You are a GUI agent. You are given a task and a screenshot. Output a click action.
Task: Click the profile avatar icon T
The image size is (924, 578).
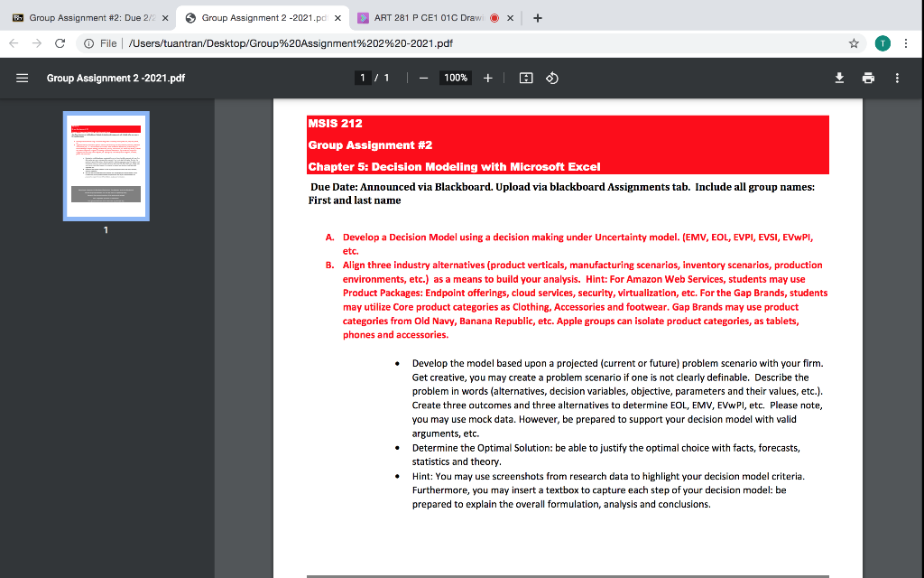tap(882, 42)
